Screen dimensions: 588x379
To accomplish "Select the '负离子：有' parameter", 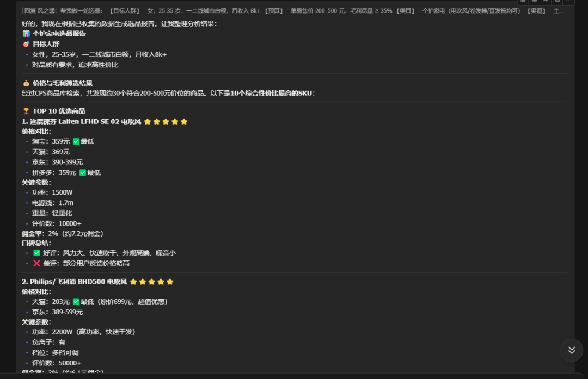I will [48, 343].
